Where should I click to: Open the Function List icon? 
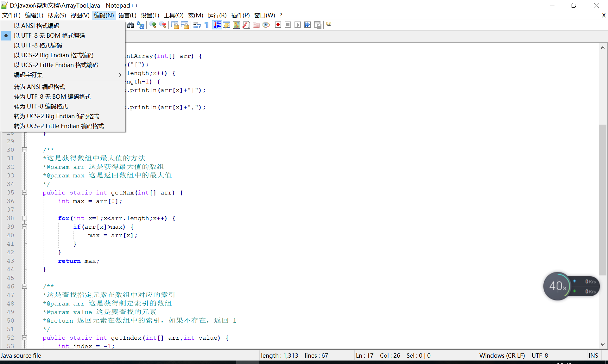coord(246,25)
